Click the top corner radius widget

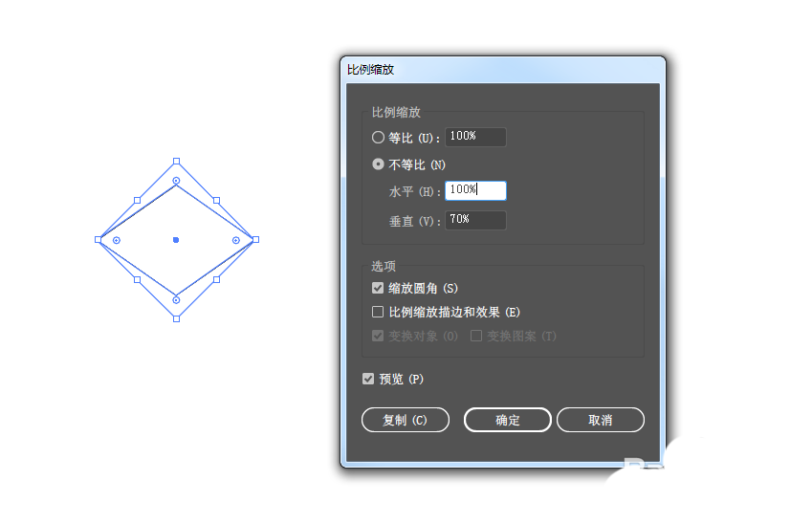tap(176, 181)
